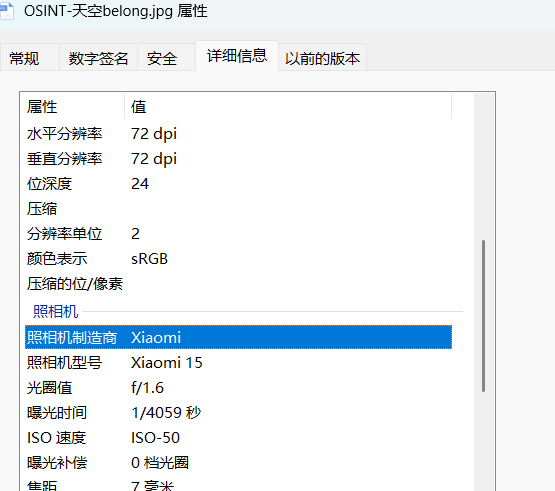
Task: Switch to the 常规 tab
Action: (29, 57)
